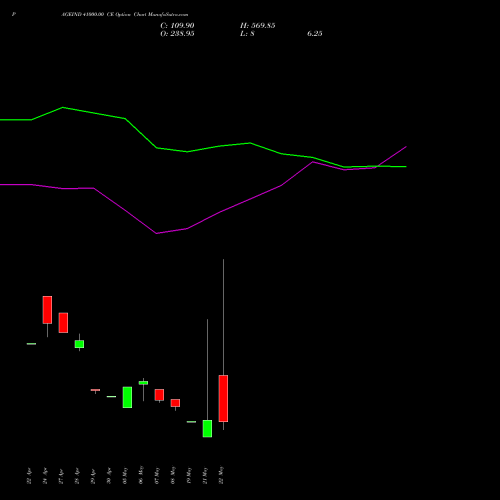
Task: Click the high value H: 569.85
Action: 257,26
